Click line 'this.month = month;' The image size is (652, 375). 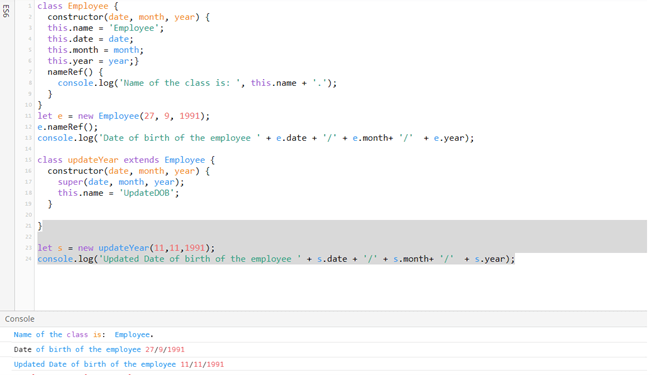point(95,50)
